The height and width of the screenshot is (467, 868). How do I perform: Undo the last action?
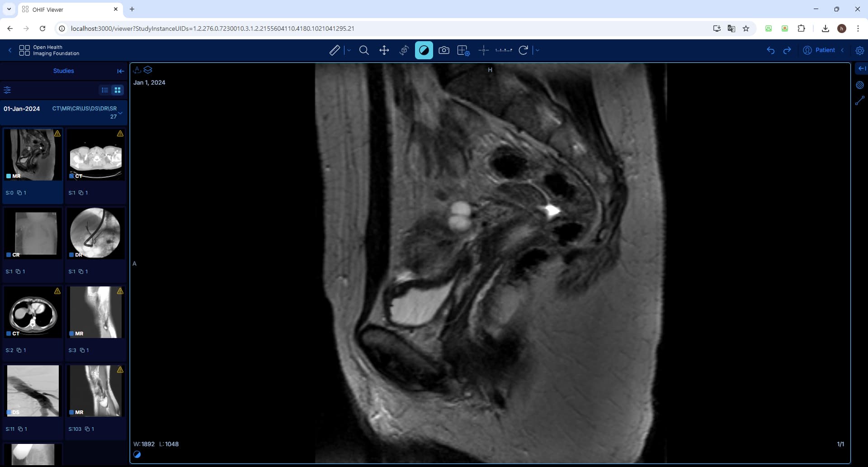tap(770, 50)
